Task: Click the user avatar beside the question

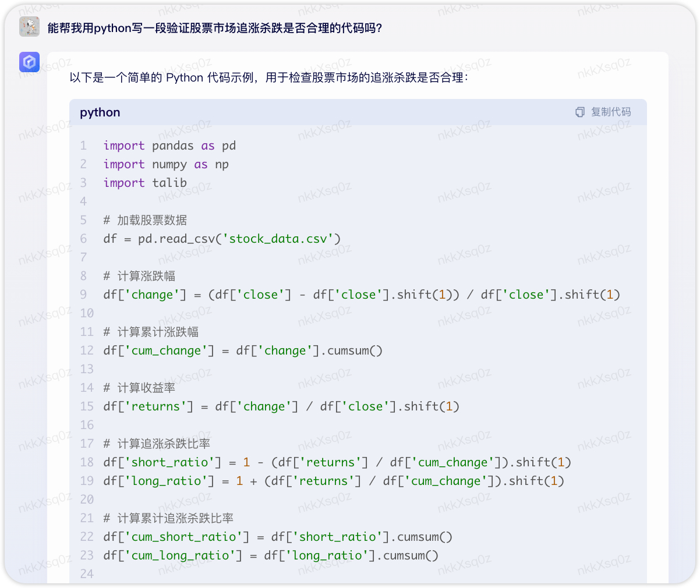Action: [29, 27]
